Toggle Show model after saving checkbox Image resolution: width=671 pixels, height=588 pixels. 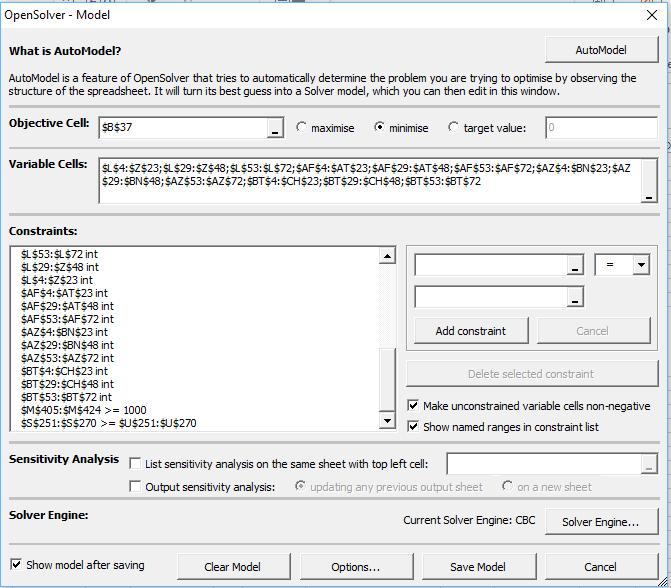pyautogui.click(x=16, y=564)
